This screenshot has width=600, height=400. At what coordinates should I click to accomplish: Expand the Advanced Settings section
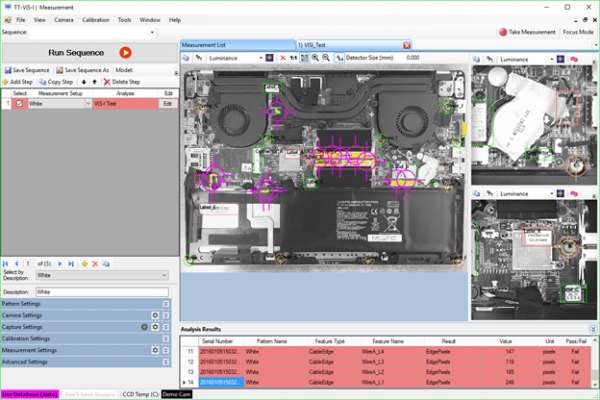pyautogui.click(x=166, y=363)
